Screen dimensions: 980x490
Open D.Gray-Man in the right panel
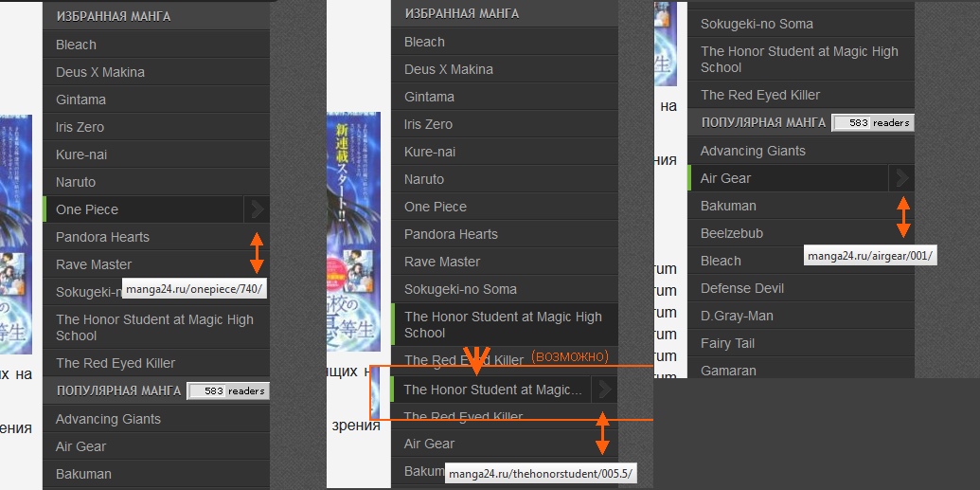coord(801,316)
